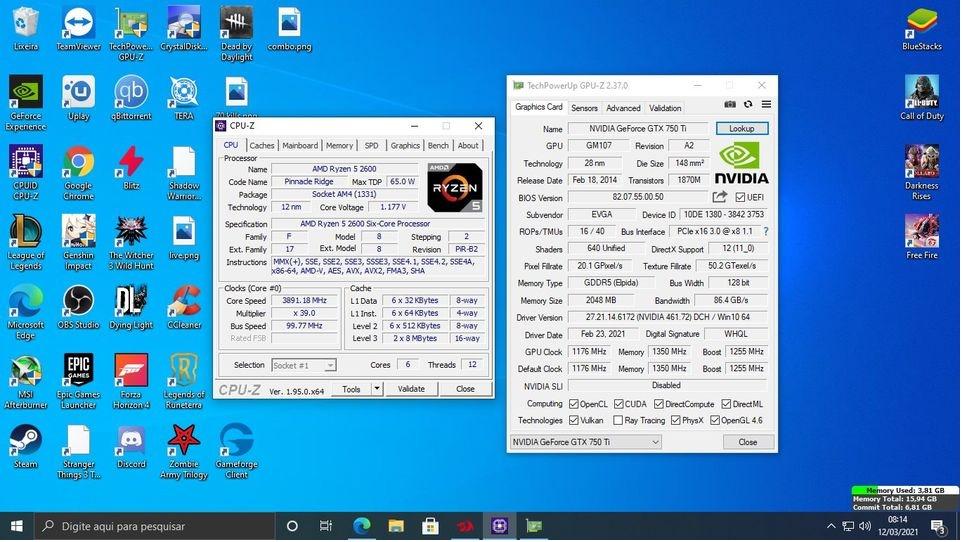Open the Memory tab in CPU-Z
This screenshot has width=963, height=542.
(x=339, y=145)
